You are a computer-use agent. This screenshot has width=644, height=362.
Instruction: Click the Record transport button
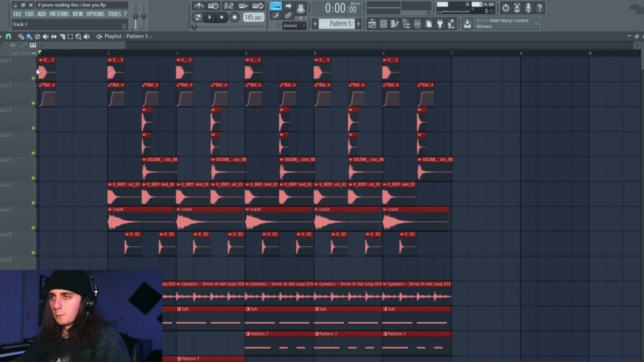(234, 17)
